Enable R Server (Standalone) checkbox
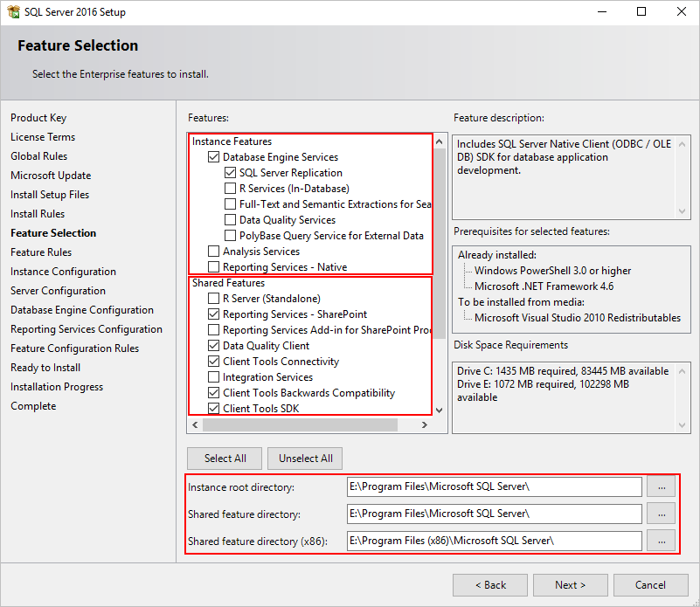Image resolution: width=700 pixels, height=607 pixels. coord(213,298)
